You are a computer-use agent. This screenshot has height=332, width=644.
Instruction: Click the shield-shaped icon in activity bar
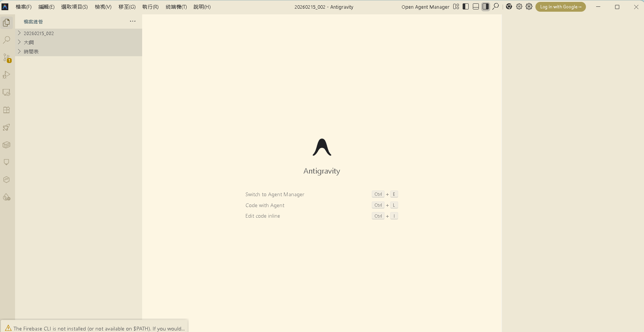[x=6, y=162]
